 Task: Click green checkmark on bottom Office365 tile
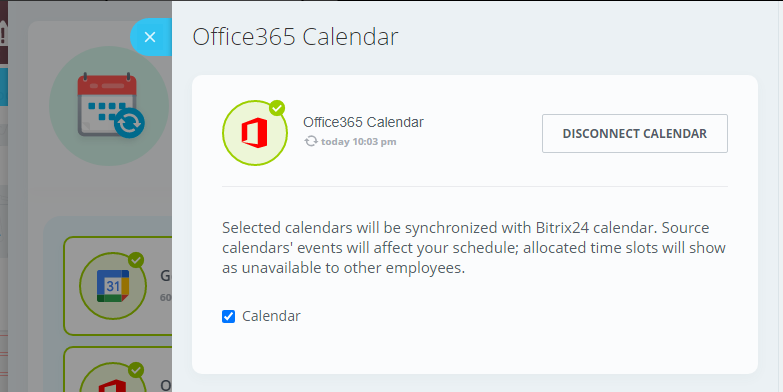(136, 370)
